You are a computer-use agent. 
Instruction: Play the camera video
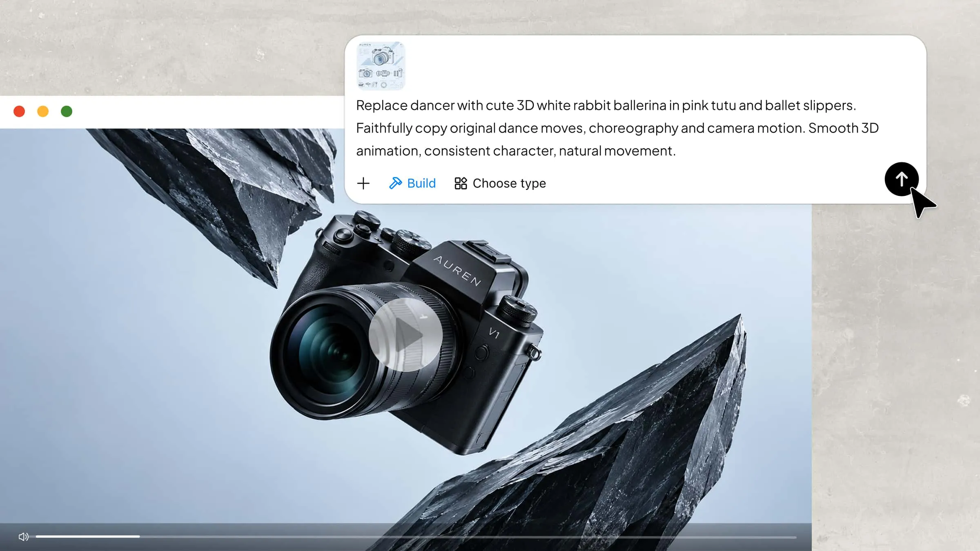405,335
